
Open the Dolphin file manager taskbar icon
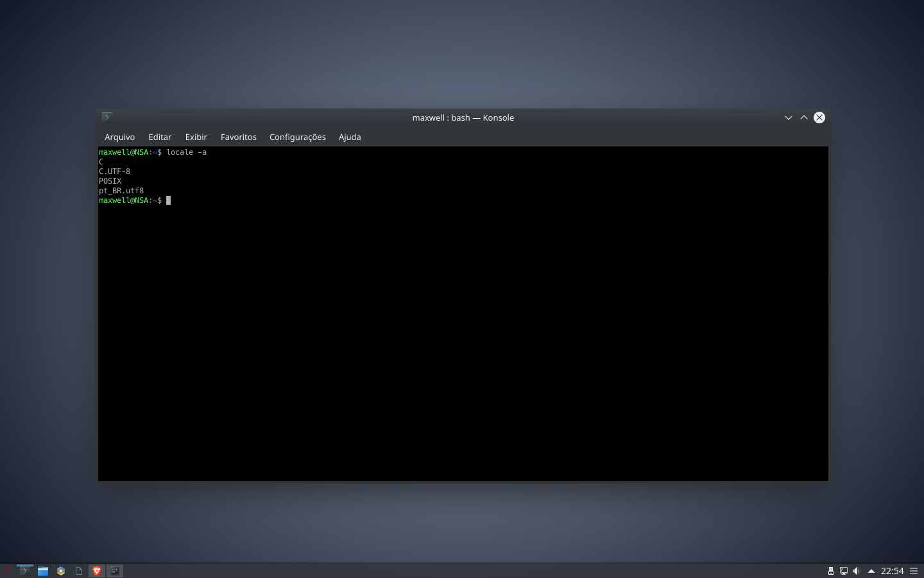point(42,570)
